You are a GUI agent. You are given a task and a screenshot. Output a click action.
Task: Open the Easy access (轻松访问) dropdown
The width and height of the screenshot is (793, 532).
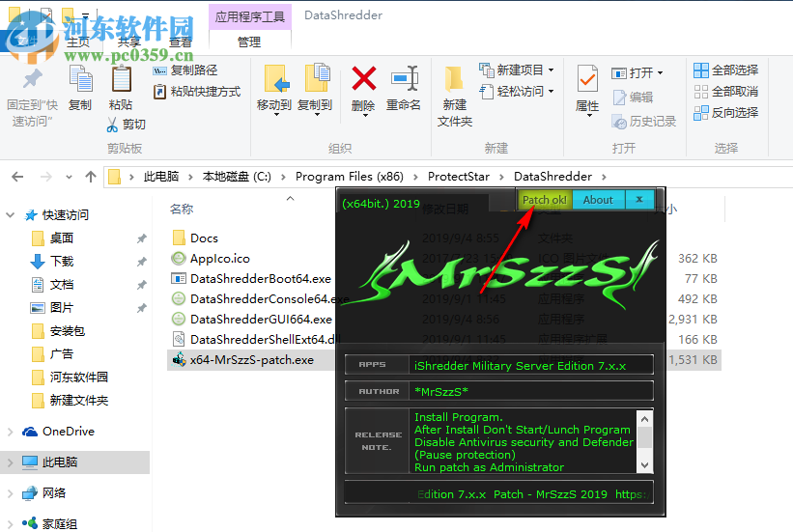click(x=517, y=92)
